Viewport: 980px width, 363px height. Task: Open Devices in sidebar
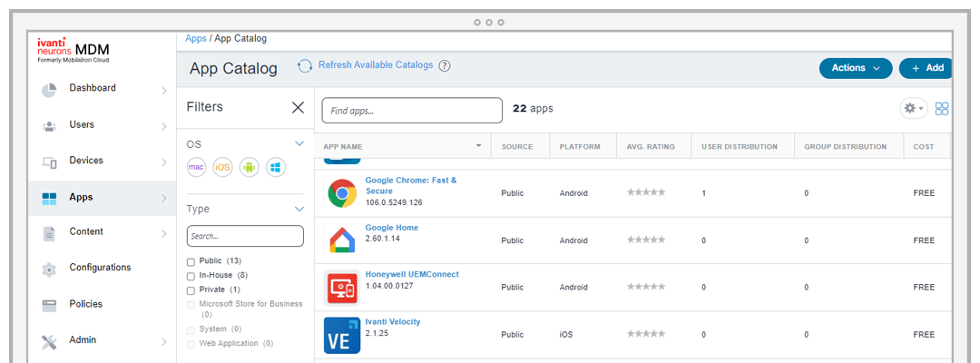tap(86, 160)
